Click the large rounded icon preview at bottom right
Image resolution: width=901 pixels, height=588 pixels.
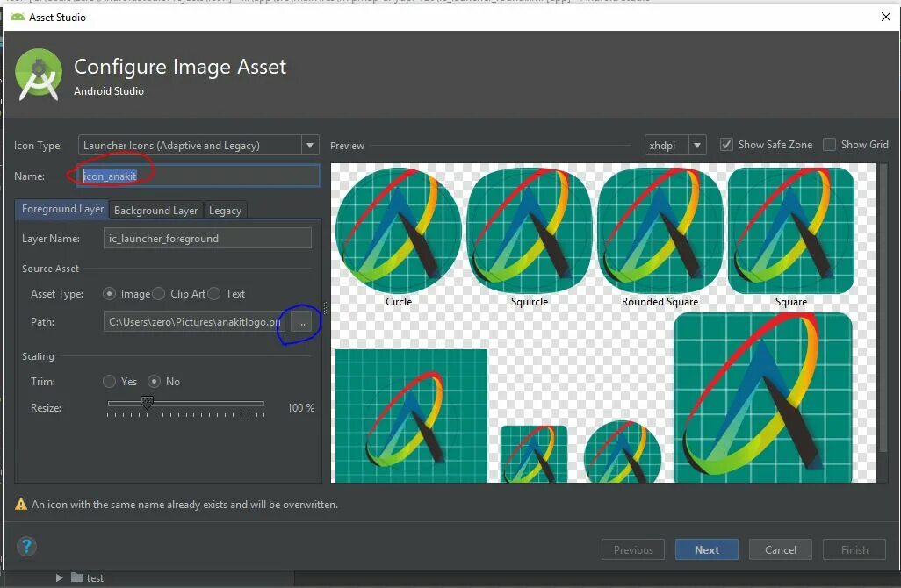tap(762, 398)
